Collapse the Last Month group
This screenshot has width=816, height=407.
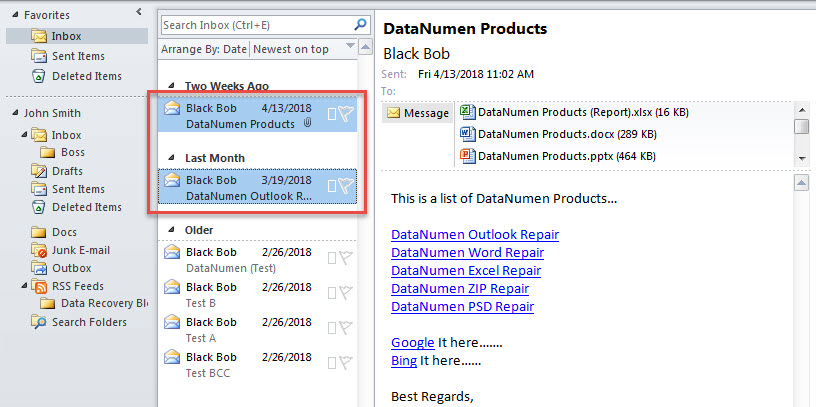point(171,158)
